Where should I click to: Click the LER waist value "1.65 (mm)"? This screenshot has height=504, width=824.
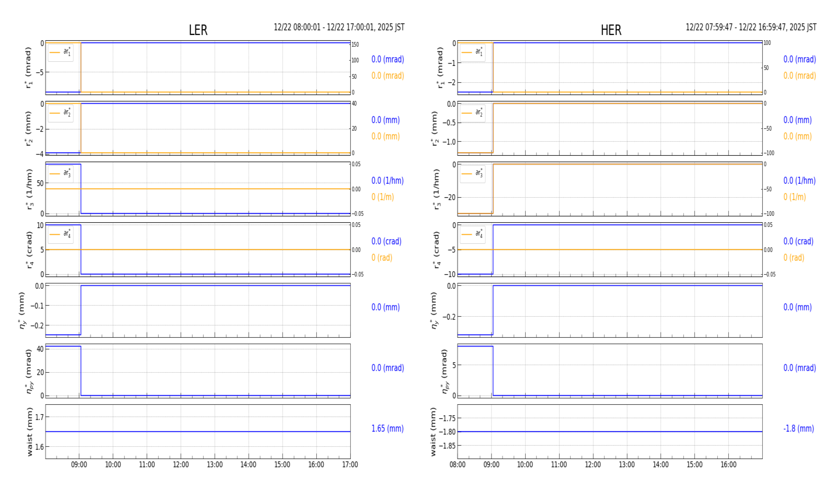coord(387,429)
